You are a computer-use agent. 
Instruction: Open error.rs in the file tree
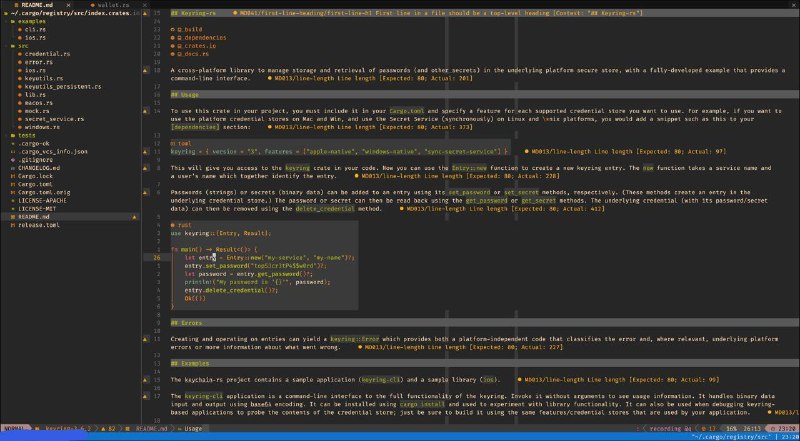[x=38, y=62]
